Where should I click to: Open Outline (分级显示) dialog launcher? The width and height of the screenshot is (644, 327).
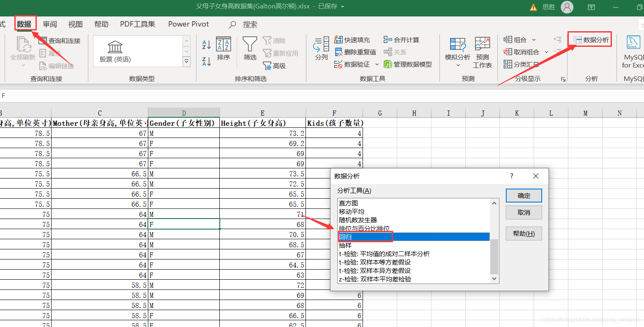[562, 79]
